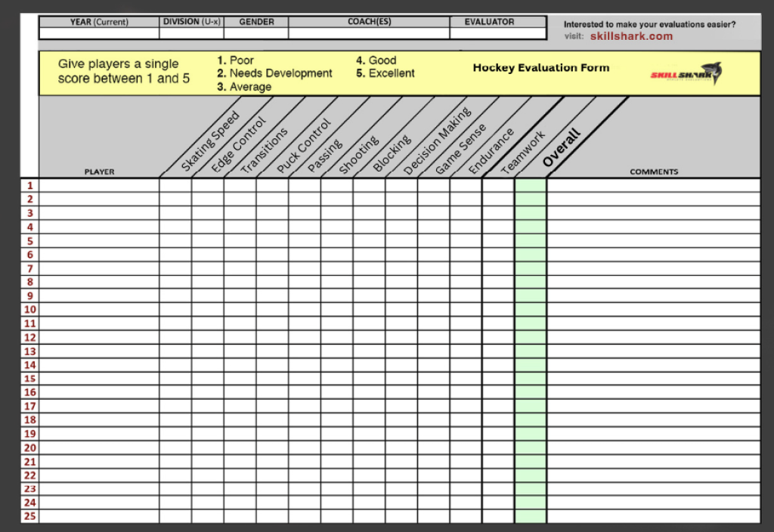Click the Overall score cell for row 1

pos(530,185)
